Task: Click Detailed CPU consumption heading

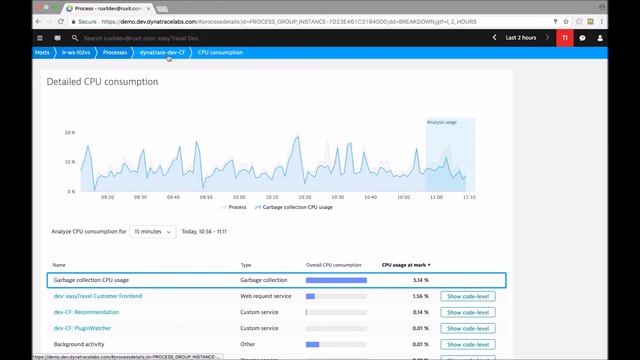Action: coord(102,82)
